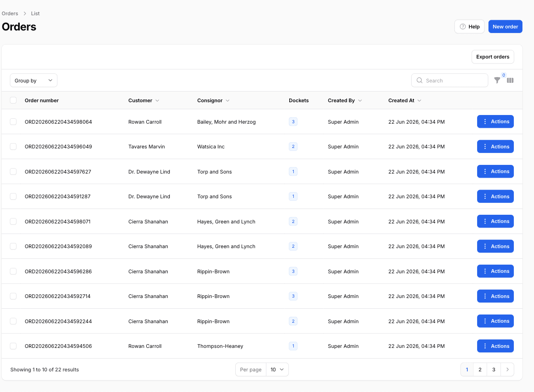Open Actions for order ORD202606220434597627
Screen dimensions: 534x392
coord(495,171)
